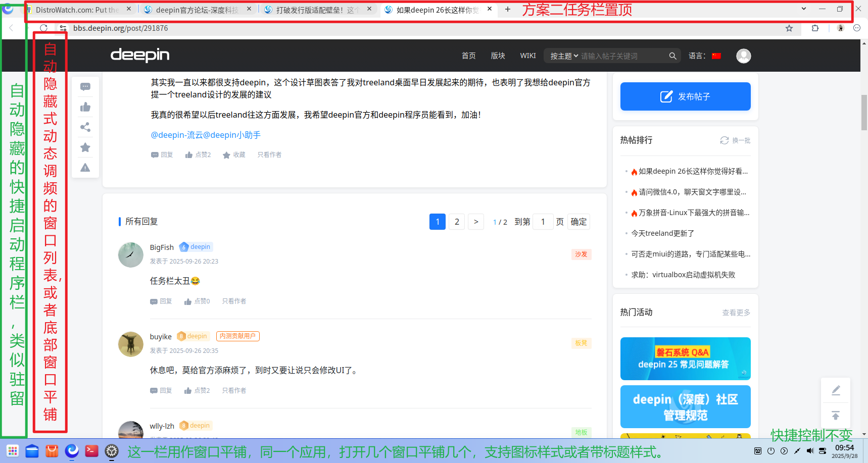Viewport: 868px width, 463px height.
Task: Click the comment icon in floating sidebar
Action: click(x=85, y=87)
